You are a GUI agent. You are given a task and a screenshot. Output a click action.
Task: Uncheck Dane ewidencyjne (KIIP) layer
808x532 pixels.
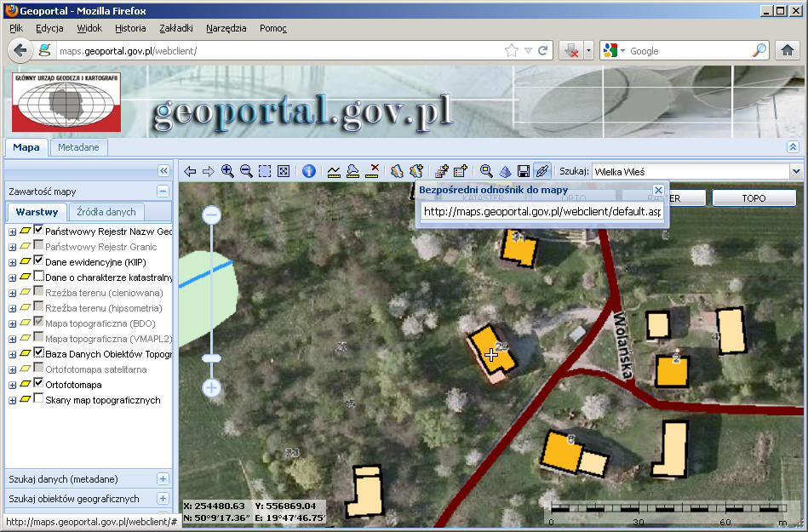[38, 260]
